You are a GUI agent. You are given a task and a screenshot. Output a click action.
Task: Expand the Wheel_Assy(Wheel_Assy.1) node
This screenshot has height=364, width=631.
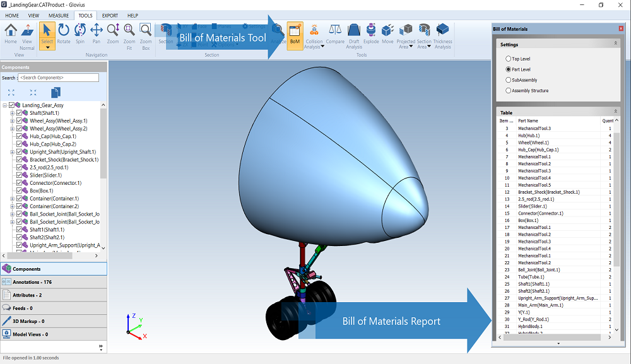(13, 120)
